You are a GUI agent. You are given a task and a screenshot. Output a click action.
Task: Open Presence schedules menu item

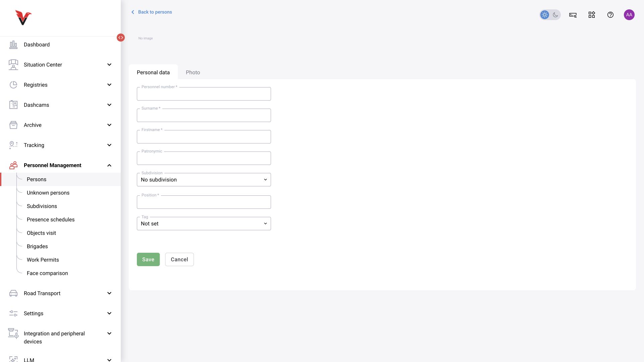click(x=51, y=220)
